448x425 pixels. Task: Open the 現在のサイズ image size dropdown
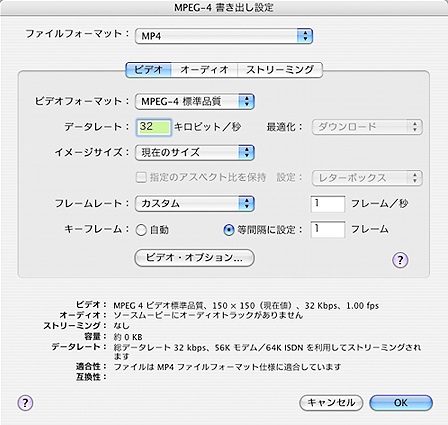(195, 152)
